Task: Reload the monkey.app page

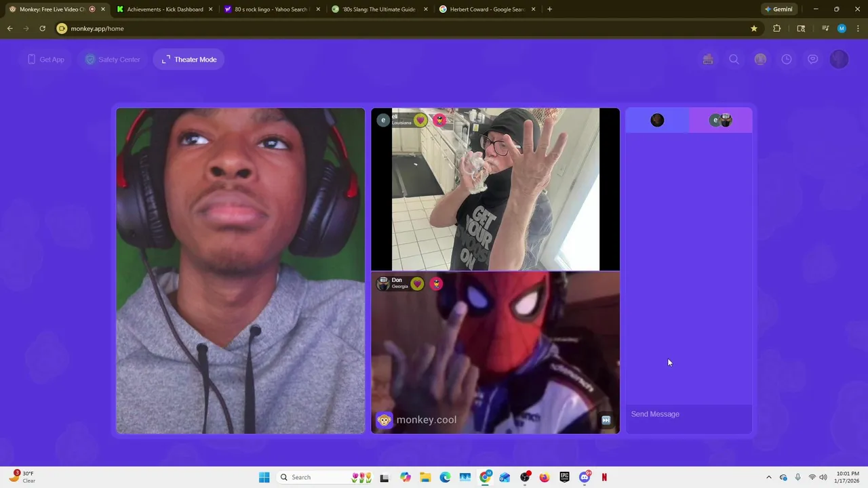Action: click(42, 28)
